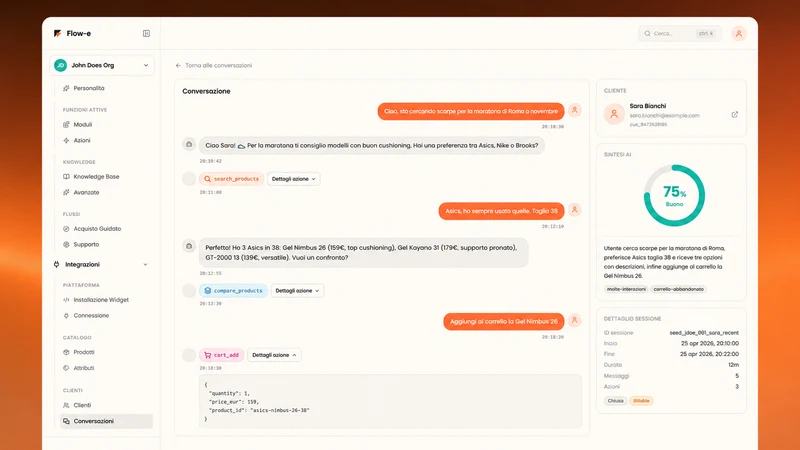Click the Conversazione panel heading
This screenshot has width=800, height=450.
(206, 91)
